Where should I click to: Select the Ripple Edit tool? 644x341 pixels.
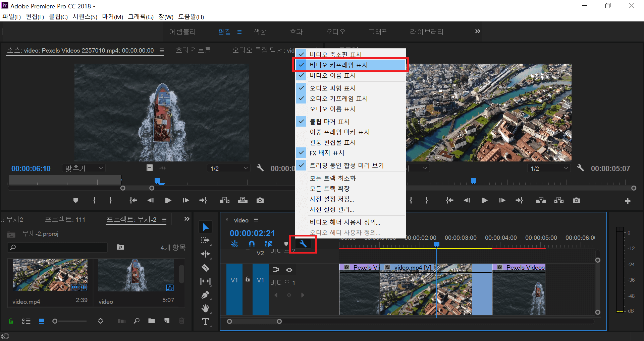[x=205, y=254]
